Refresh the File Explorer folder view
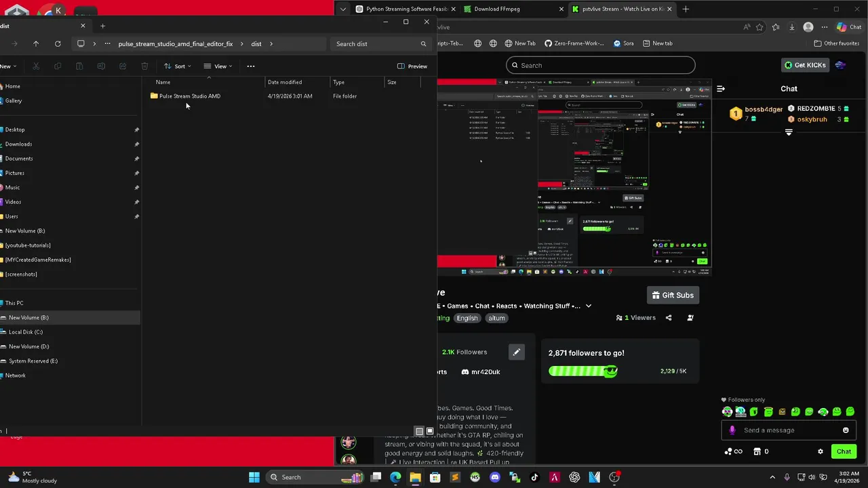 click(x=58, y=43)
